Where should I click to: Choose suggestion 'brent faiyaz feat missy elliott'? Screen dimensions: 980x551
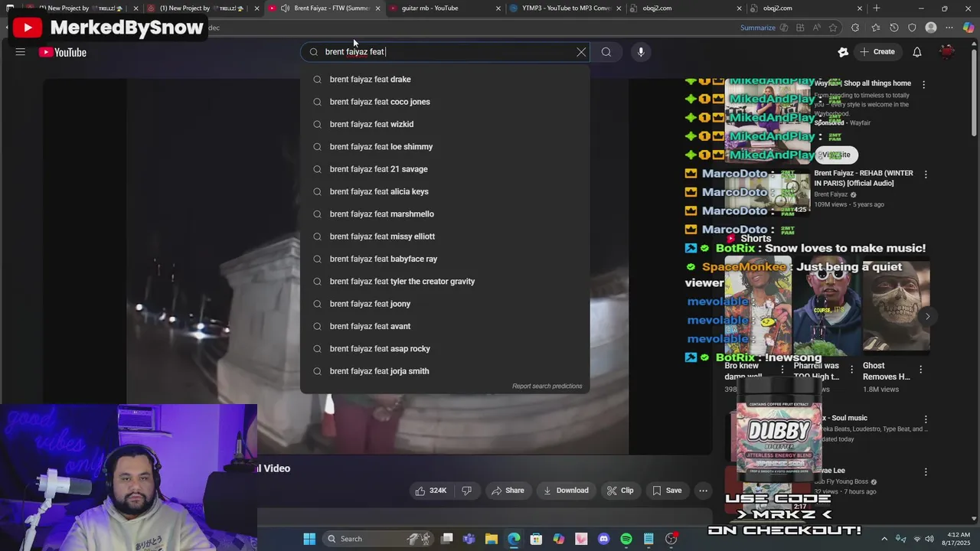point(445,236)
